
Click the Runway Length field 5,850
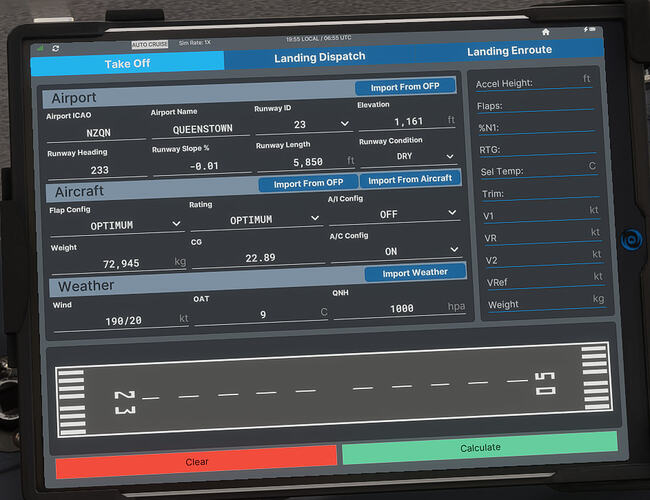(306, 162)
